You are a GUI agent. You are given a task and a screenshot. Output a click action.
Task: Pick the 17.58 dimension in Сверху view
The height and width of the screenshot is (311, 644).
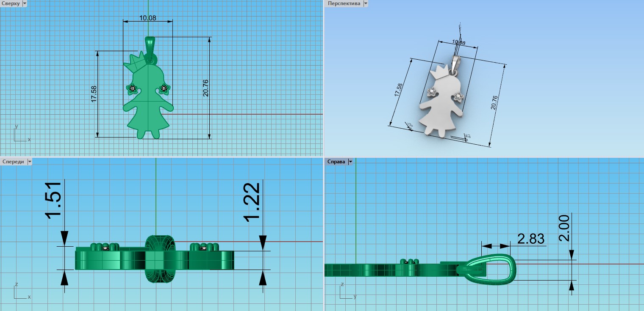94,94
